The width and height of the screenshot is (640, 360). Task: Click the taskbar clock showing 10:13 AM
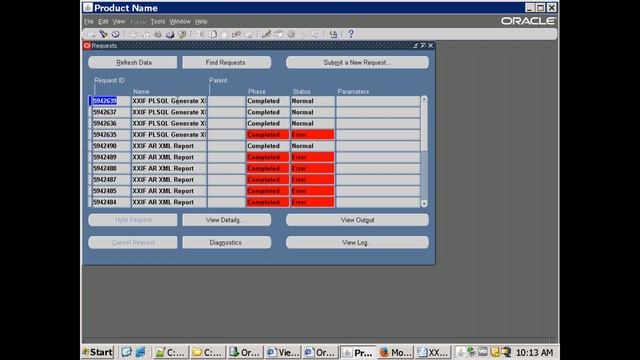[534, 353]
